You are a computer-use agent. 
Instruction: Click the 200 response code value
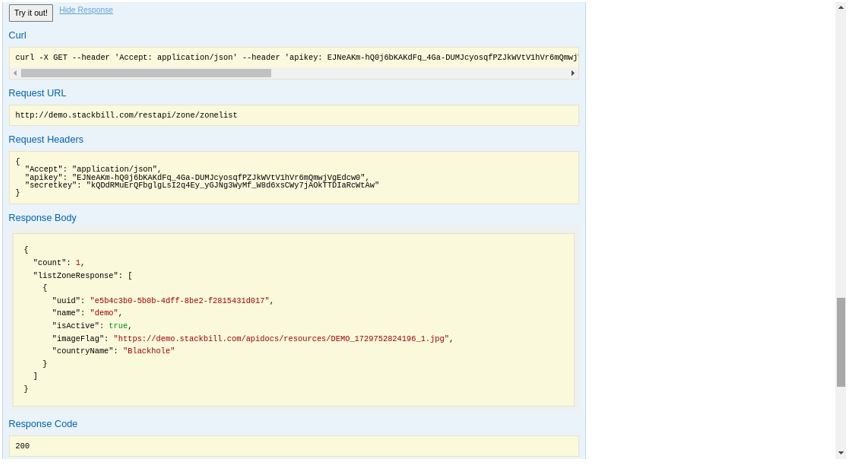(22, 446)
